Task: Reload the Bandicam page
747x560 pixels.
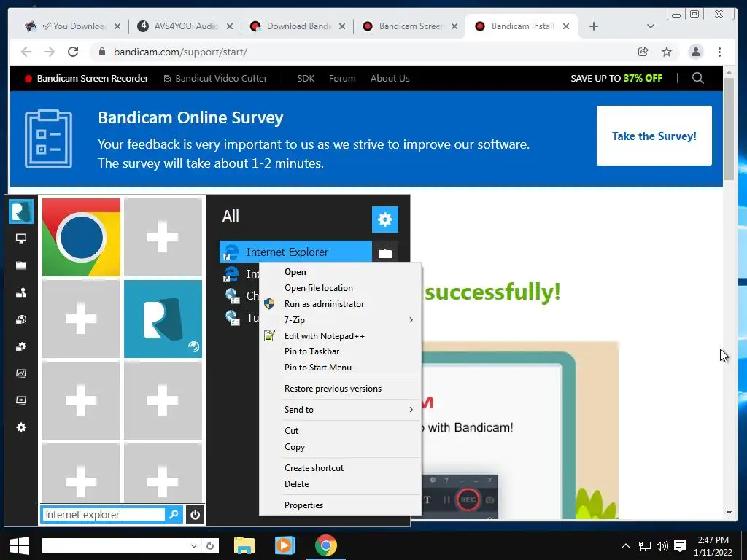Action: [x=73, y=52]
